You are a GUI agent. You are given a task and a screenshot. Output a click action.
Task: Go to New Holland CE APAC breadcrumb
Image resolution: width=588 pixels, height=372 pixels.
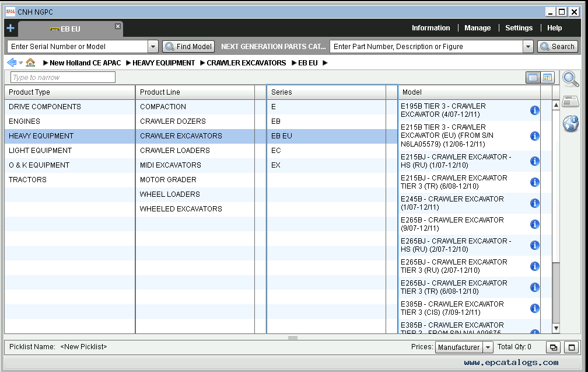pyautogui.click(x=85, y=63)
